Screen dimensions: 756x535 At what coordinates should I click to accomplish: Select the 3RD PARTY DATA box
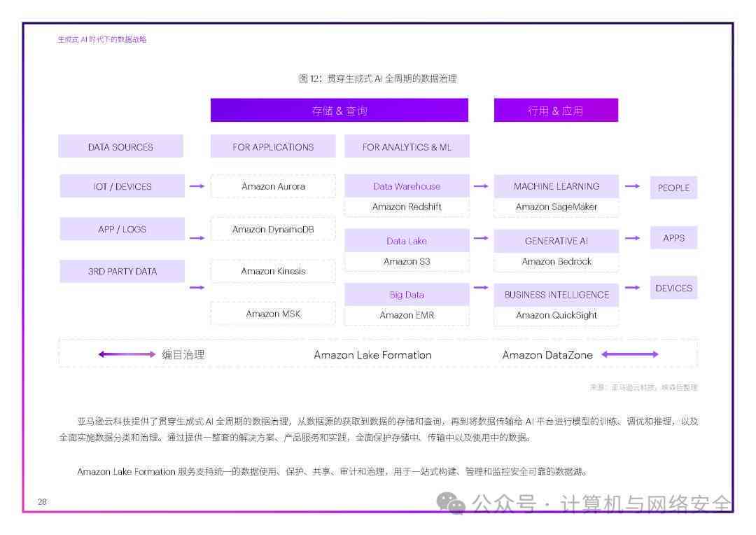tap(122, 271)
